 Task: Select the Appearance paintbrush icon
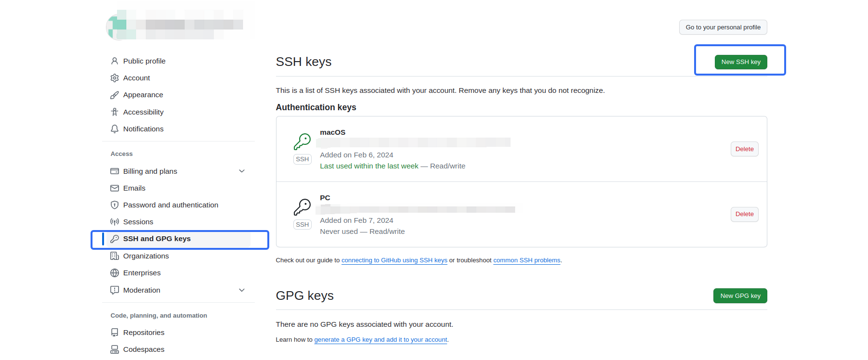[x=114, y=94]
